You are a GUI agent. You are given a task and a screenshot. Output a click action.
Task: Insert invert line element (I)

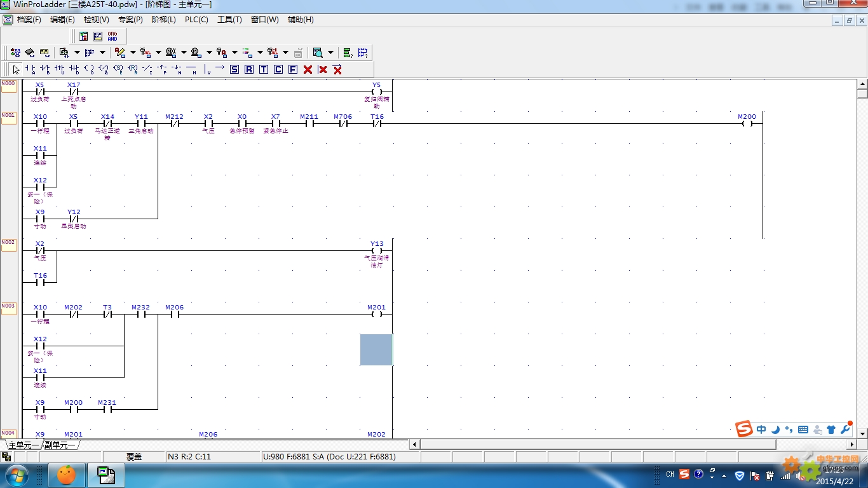click(147, 69)
